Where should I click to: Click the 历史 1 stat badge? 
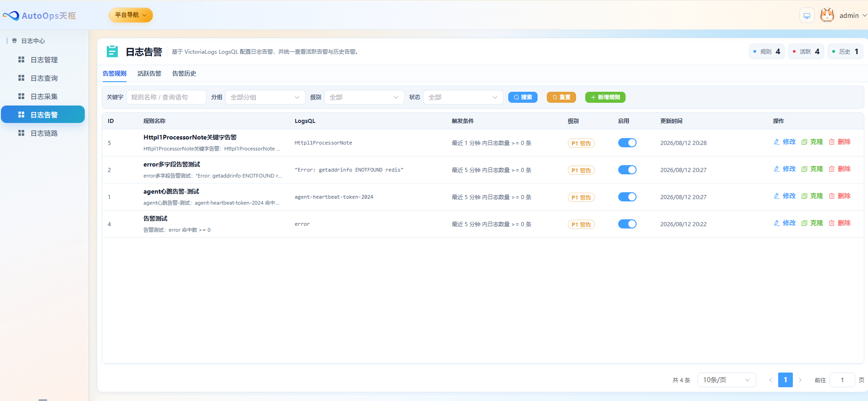[846, 51]
